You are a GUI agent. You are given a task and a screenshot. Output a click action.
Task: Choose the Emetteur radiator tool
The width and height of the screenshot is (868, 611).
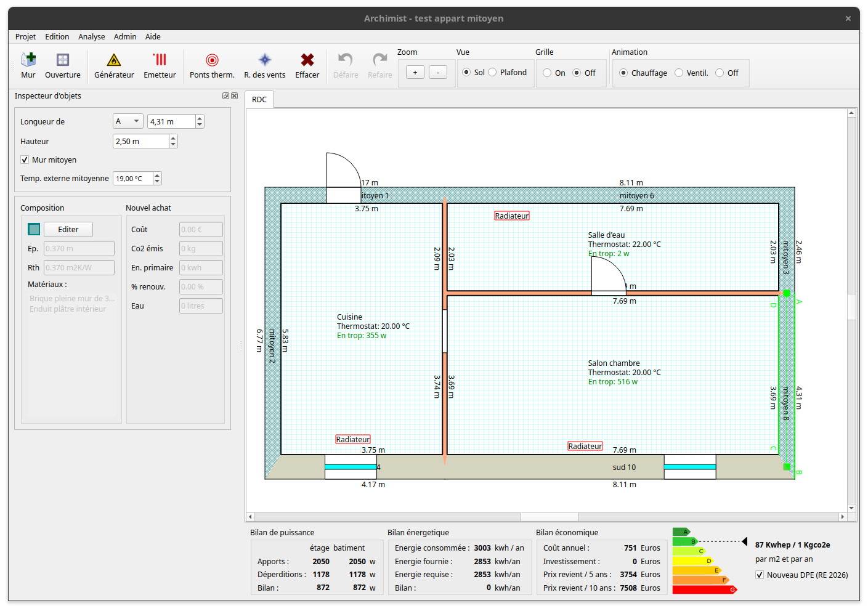click(x=160, y=66)
